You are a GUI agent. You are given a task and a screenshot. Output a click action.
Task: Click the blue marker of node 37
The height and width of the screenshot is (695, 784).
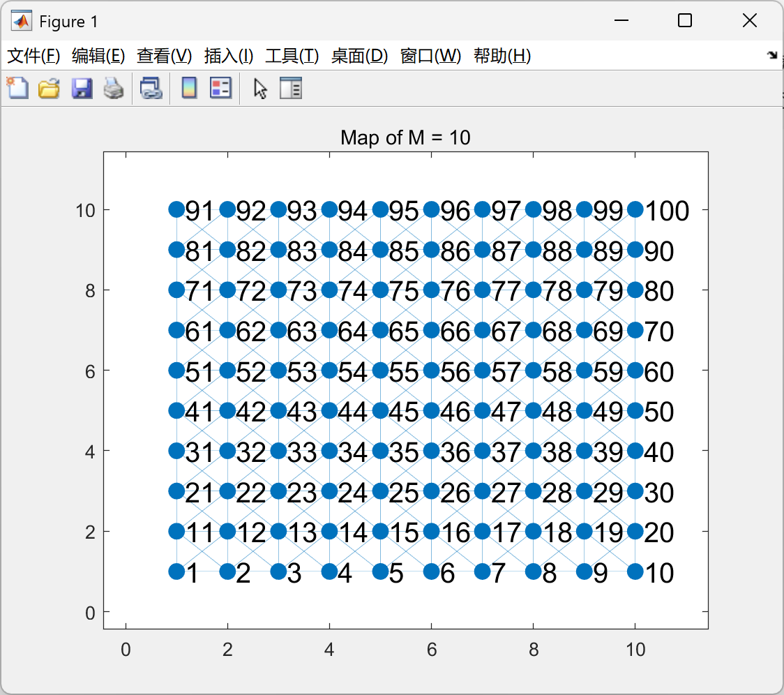(483, 451)
